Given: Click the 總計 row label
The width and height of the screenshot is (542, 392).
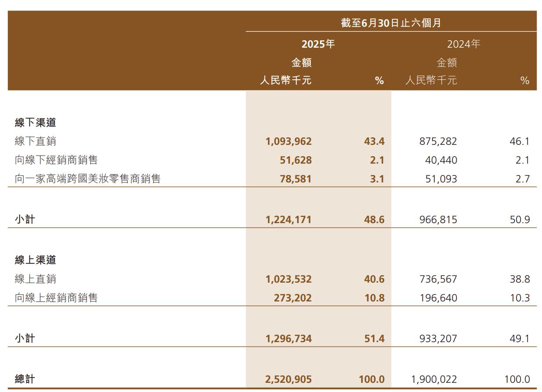Looking at the screenshot, I should click(x=25, y=379).
